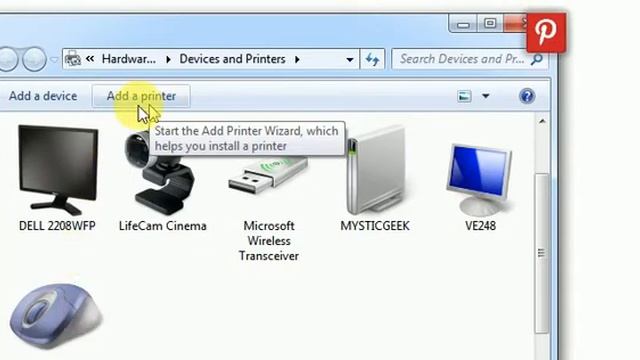Click the double chevron breadcrumb overflow
Image resolution: width=640 pixels, height=360 pixels.
90,59
